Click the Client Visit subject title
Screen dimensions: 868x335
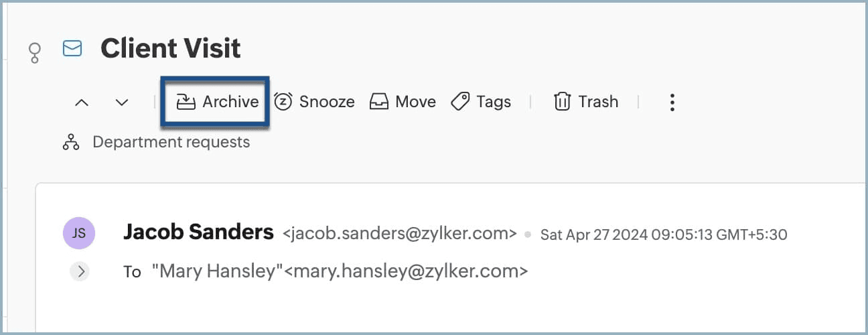click(x=171, y=48)
